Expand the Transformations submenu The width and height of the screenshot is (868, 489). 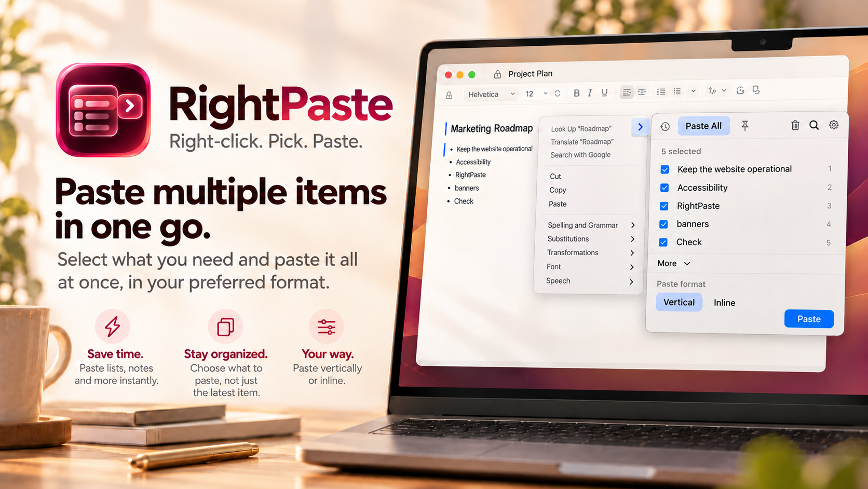point(590,253)
